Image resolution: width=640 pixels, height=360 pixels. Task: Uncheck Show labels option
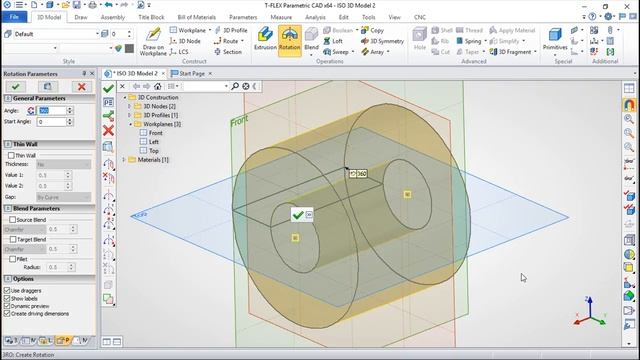[7, 298]
